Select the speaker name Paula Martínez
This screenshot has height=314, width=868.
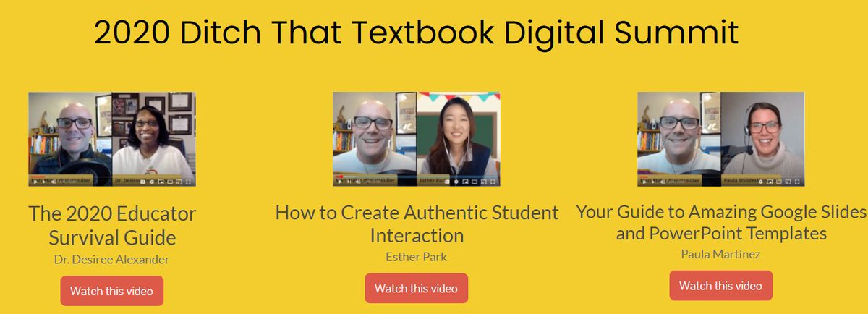coord(721,253)
